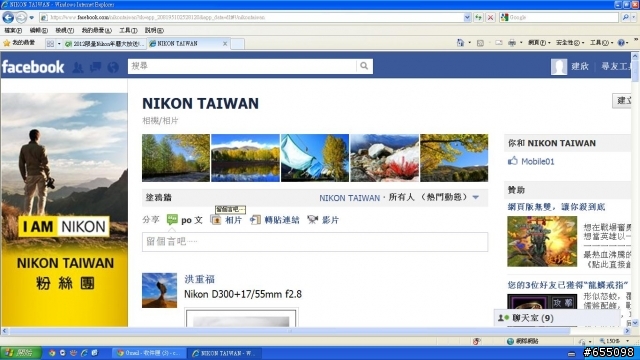Open the lake reflection photo thumbnail
640x360 pixels.
click(x=245, y=158)
